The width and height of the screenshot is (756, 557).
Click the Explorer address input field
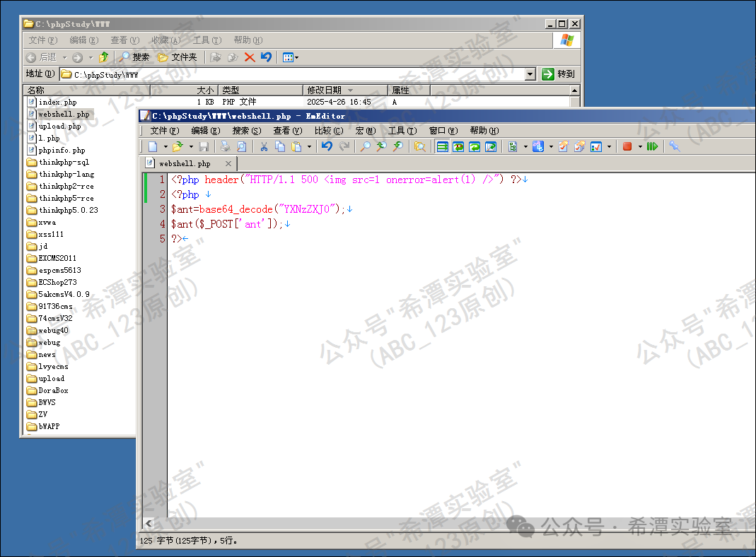coord(293,74)
